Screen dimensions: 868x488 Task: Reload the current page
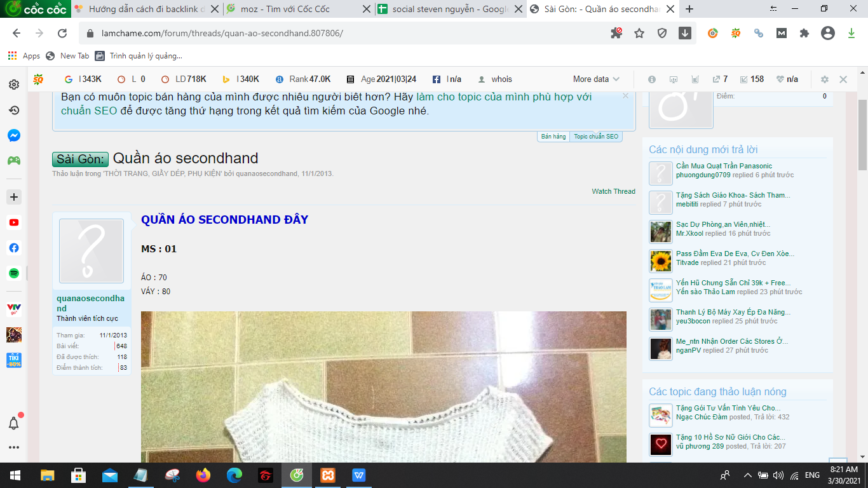62,34
